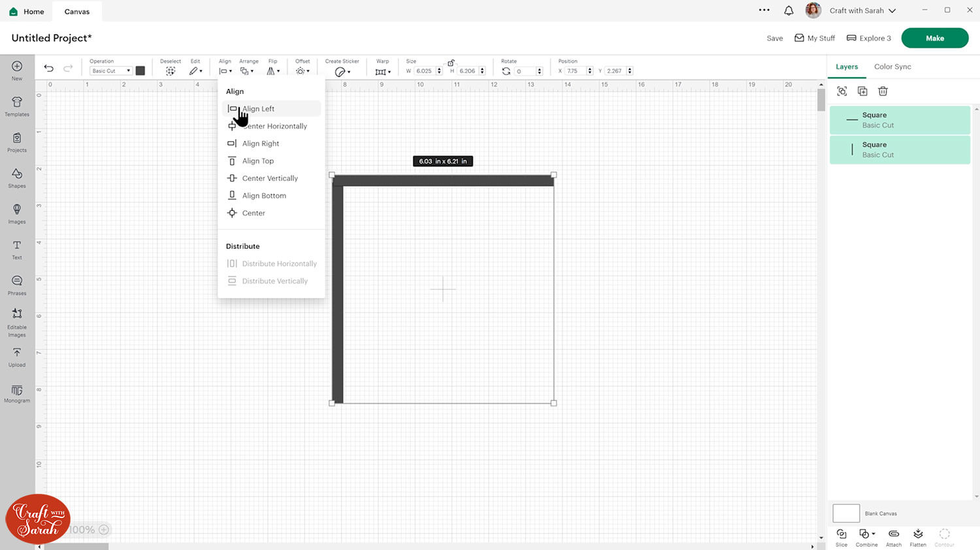Select the Explore 3 machine button
The image size is (980, 550).
point(869,39)
